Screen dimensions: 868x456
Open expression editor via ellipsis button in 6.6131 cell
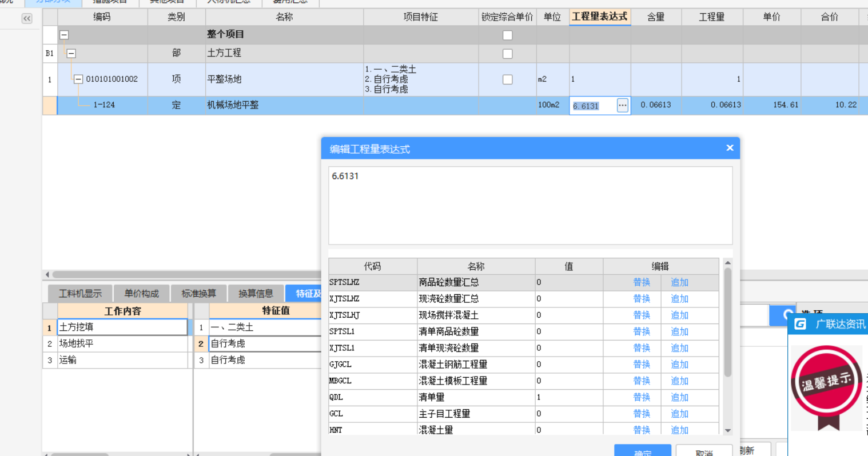622,105
